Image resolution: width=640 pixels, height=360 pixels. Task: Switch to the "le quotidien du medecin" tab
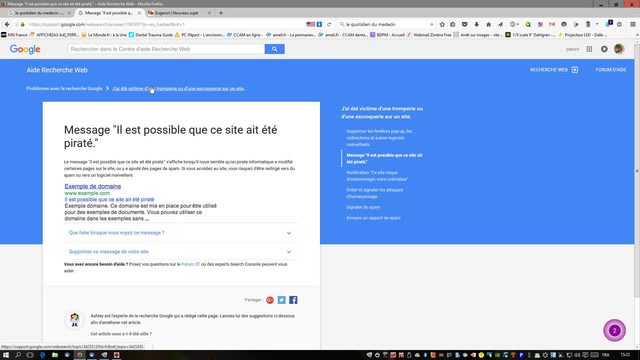pyautogui.click(x=39, y=13)
